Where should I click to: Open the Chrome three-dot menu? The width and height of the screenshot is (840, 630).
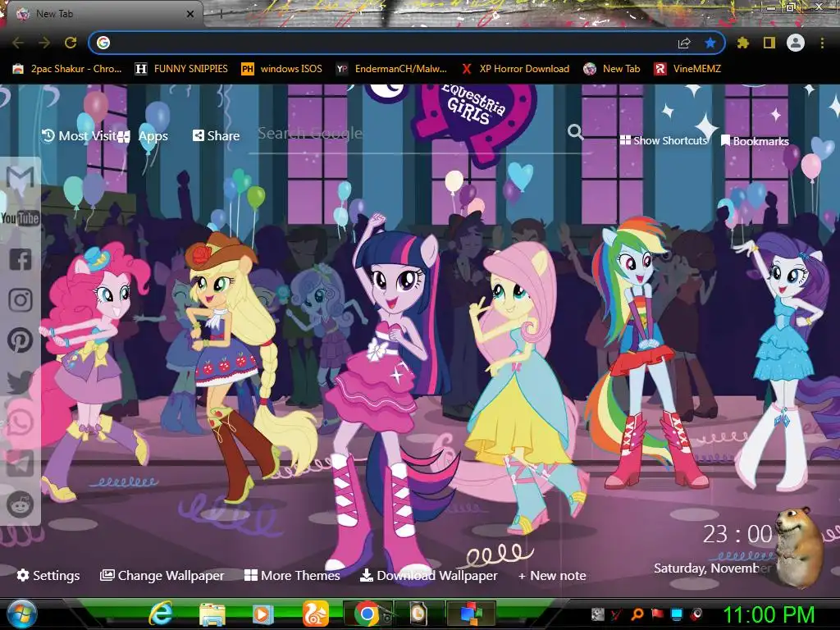[x=822, y=43]
